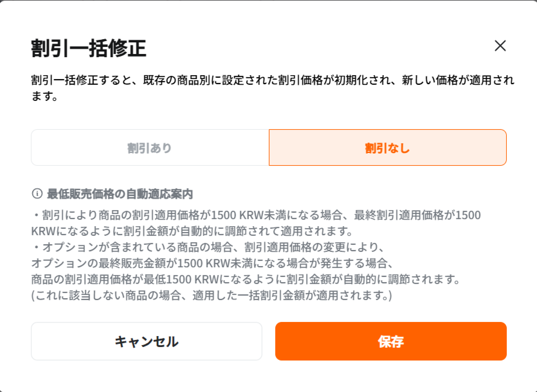Click the 割引一括修正 dialog title
The image size is (537, 392).
(x=89, y=48)
